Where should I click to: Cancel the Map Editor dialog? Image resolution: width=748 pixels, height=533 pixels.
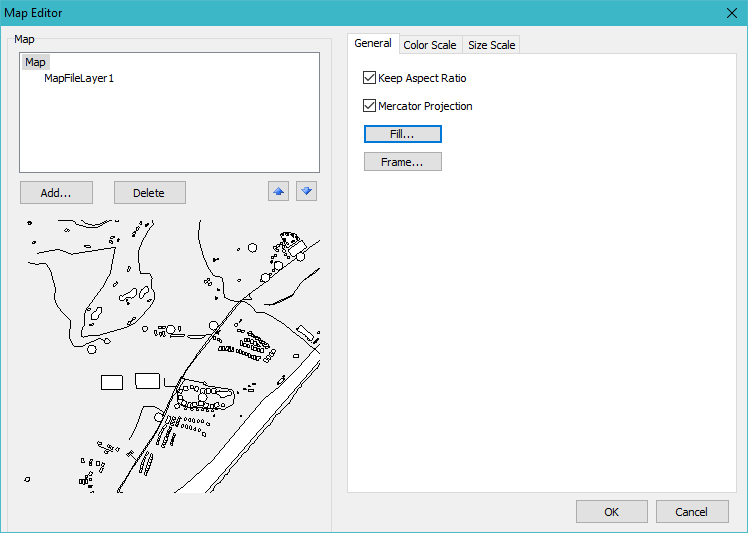(692, 512)
